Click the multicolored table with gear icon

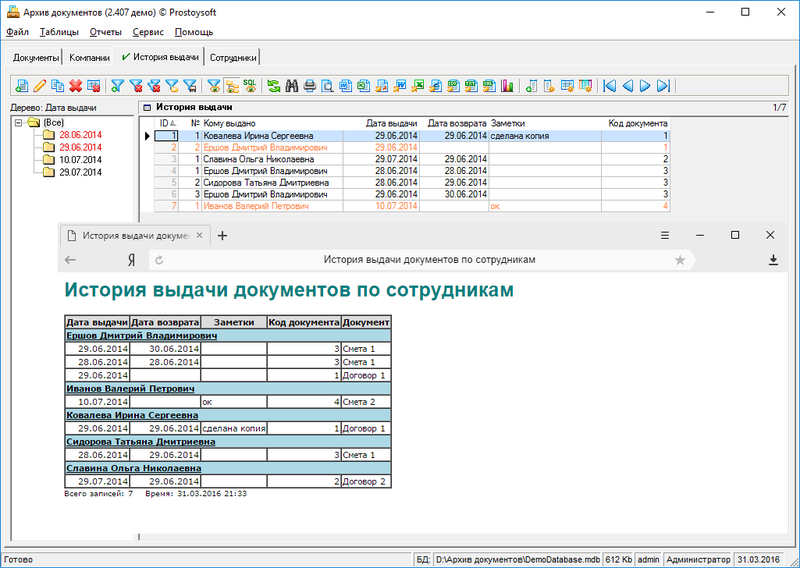coord(585,86)
